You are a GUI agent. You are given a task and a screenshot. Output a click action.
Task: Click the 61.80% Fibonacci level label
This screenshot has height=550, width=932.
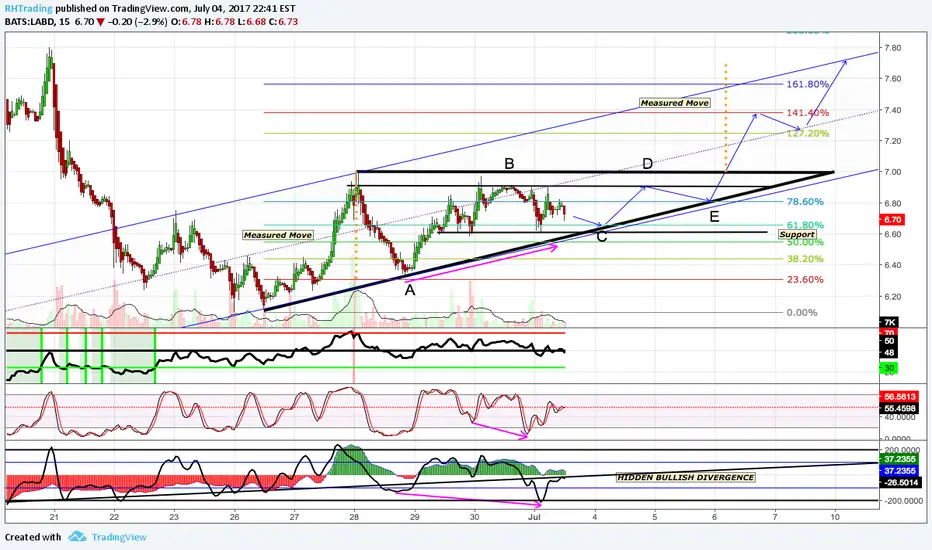click(x=805, y=225)
